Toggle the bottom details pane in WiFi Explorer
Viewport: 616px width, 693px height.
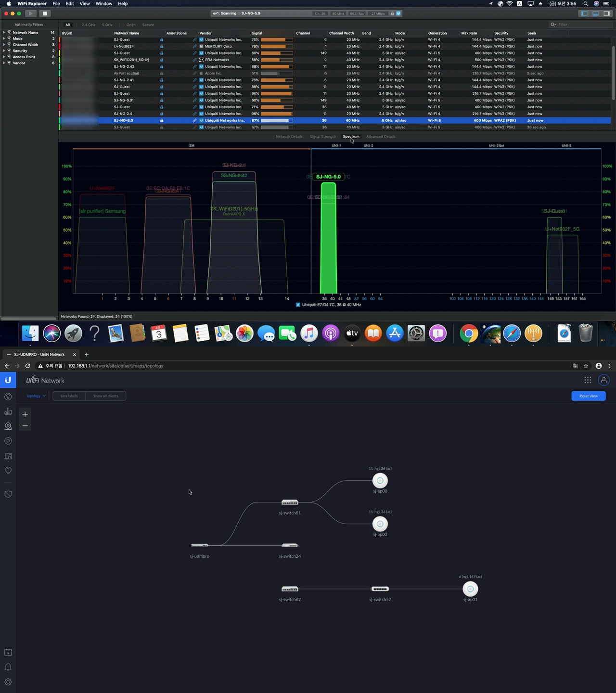(596, 13)
